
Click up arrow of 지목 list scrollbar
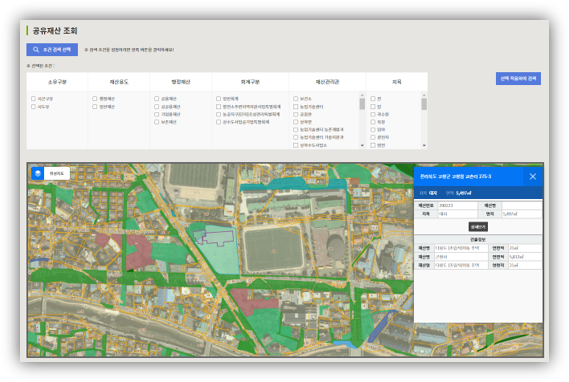coord(424,95)
